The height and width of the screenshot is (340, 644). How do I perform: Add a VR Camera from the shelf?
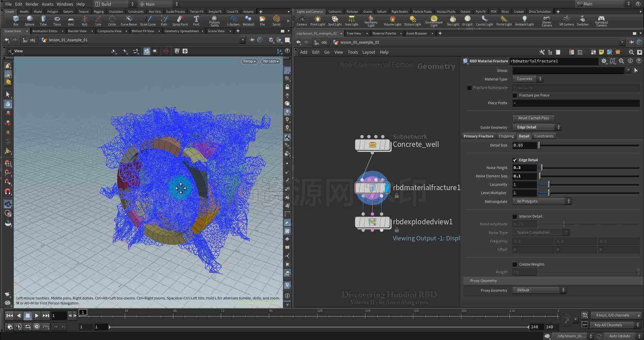(566, 20)
